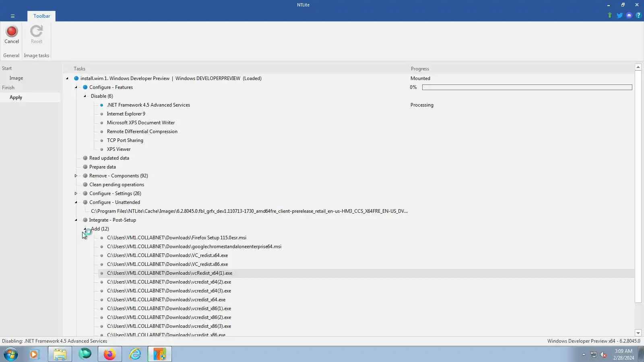
Task: Select the vcredist_x86(1).exe entry
Action: point(169,309)
